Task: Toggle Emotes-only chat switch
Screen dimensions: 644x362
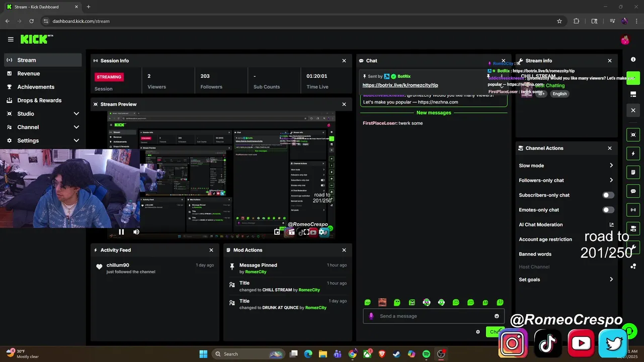Action: click(608, 210)
